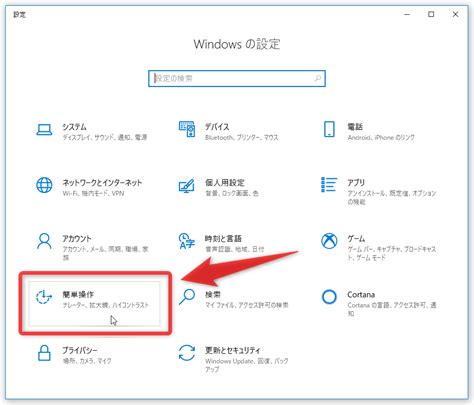This screenshot has height=405, width=474.
Task: Open 更新とセキュリティ sync arrows icon
Action: (187, 353)
